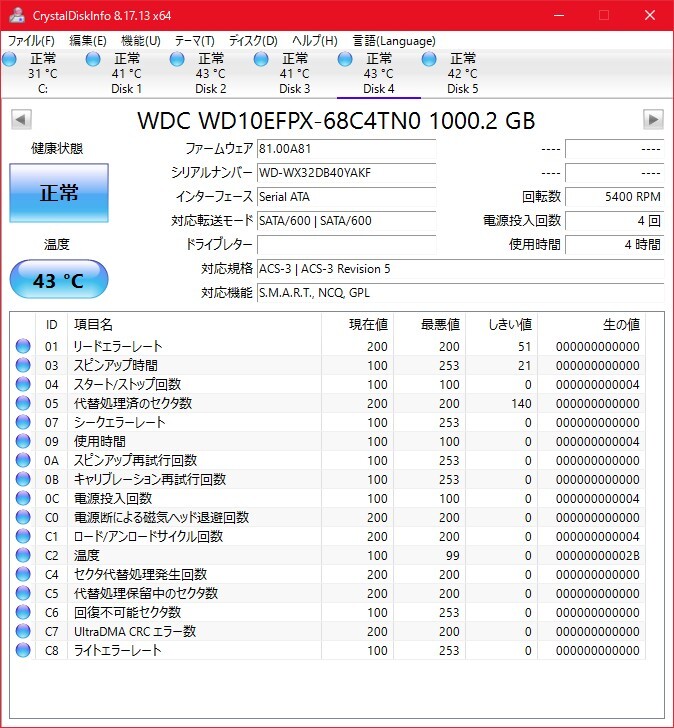The width and height of the screenshot is (674, 728).
Task: Click blue status icon of attribute 07
Action: tap(23, 422)
